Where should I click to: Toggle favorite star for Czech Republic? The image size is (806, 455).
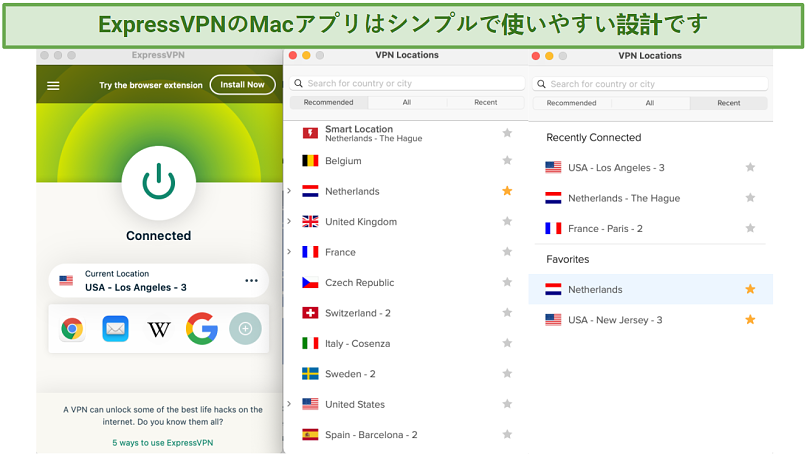pos(507,282)
